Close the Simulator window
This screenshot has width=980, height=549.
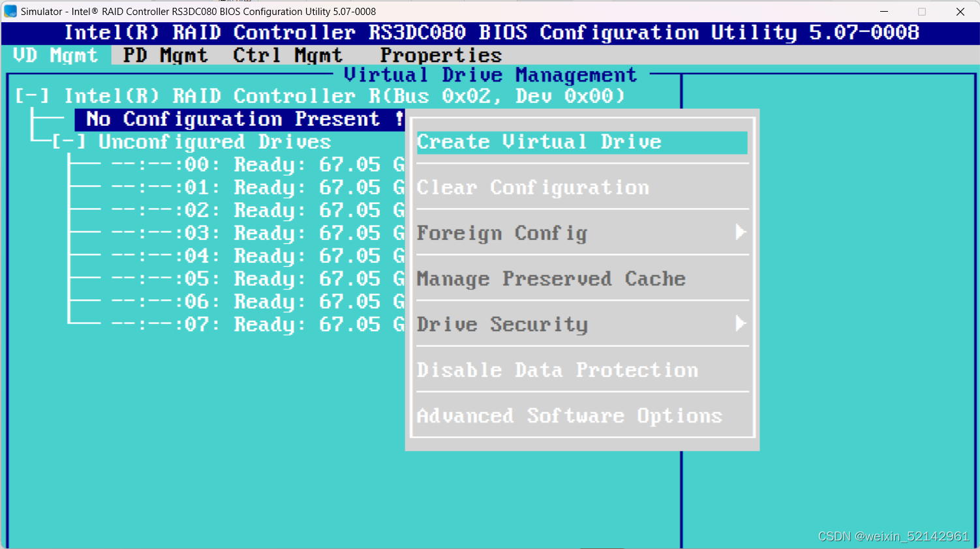(960, 11)
